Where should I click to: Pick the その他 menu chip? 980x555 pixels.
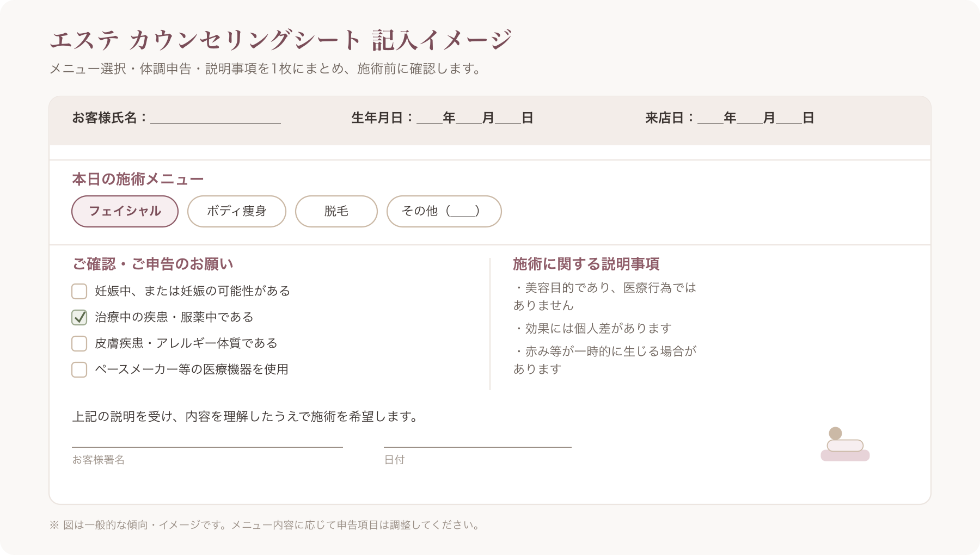[444, 211]
